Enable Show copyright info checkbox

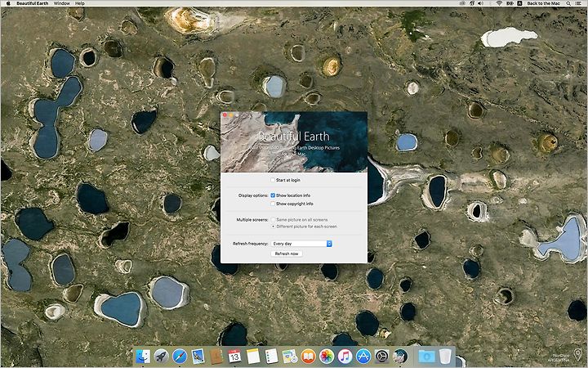(x=273, y=204)
